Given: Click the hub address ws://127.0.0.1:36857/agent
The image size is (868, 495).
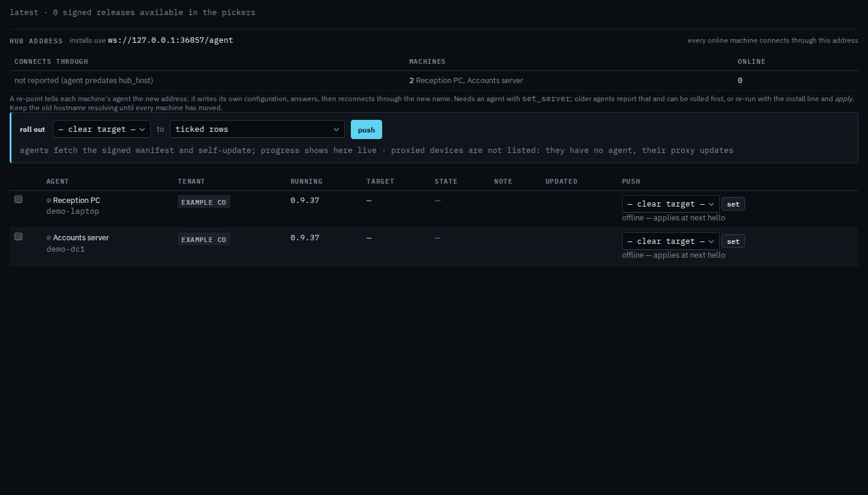Looking at the screenshot, I should click(x=171, y=40).
